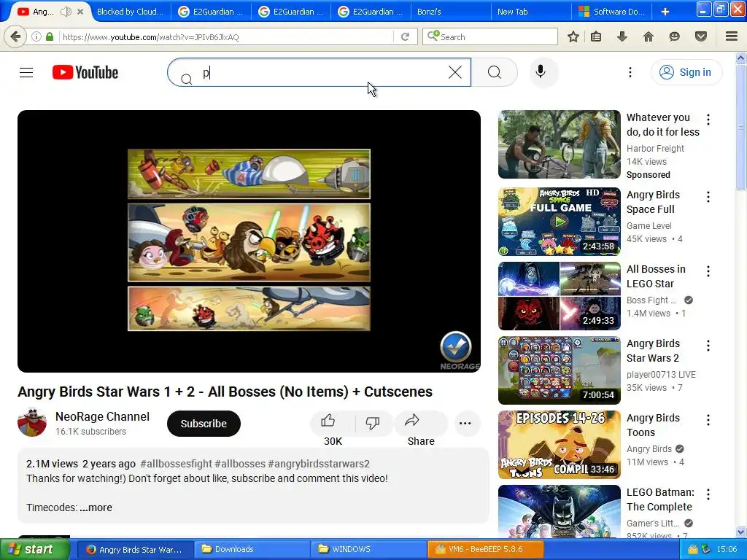
Task: Open the Firefox hamburger menu
Action: pyautogui.click(x=732, y=36)
